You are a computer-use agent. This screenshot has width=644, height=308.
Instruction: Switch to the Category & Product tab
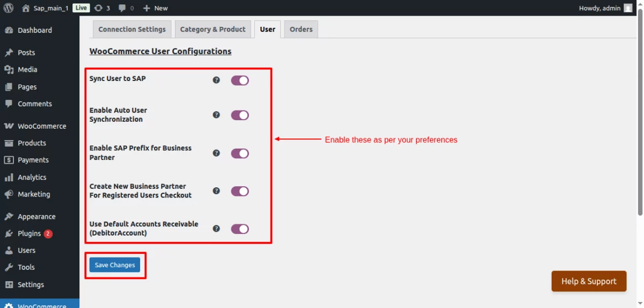[x=213, y=30]
